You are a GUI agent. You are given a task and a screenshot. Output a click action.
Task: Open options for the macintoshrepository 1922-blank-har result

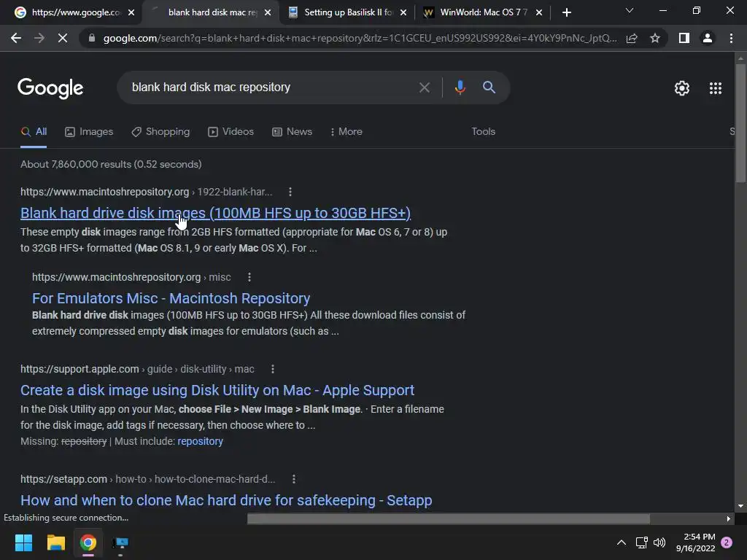290,192
